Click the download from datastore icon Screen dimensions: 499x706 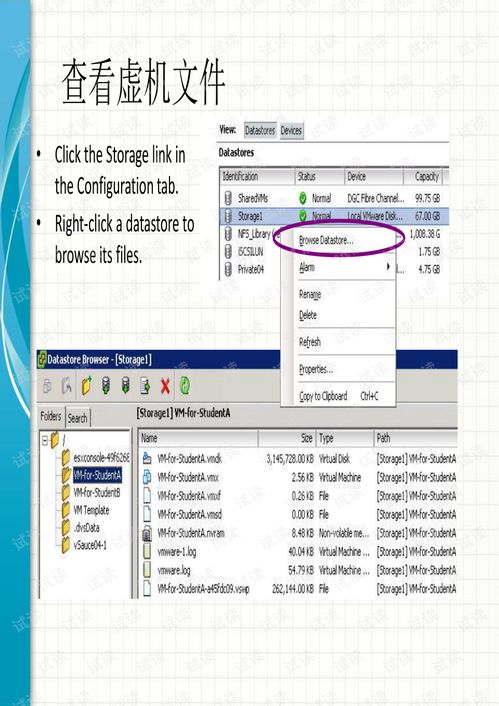(x=126, y=386)
